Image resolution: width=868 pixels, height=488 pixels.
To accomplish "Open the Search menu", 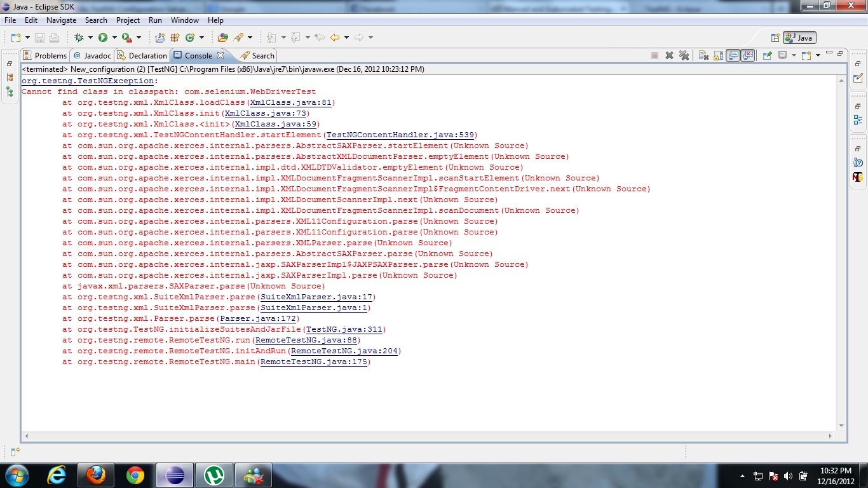I will 96,20.
